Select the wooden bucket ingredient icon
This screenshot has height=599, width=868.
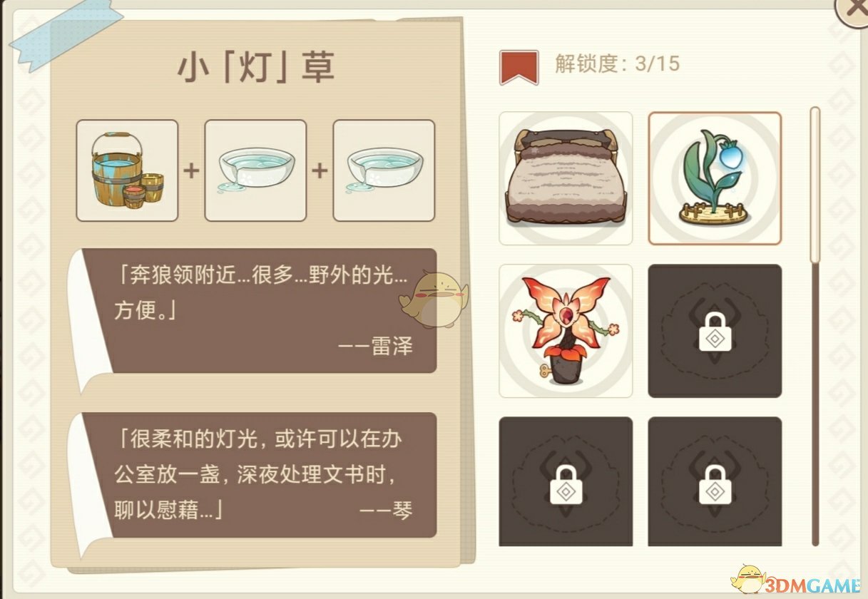(x=127, y=170)
